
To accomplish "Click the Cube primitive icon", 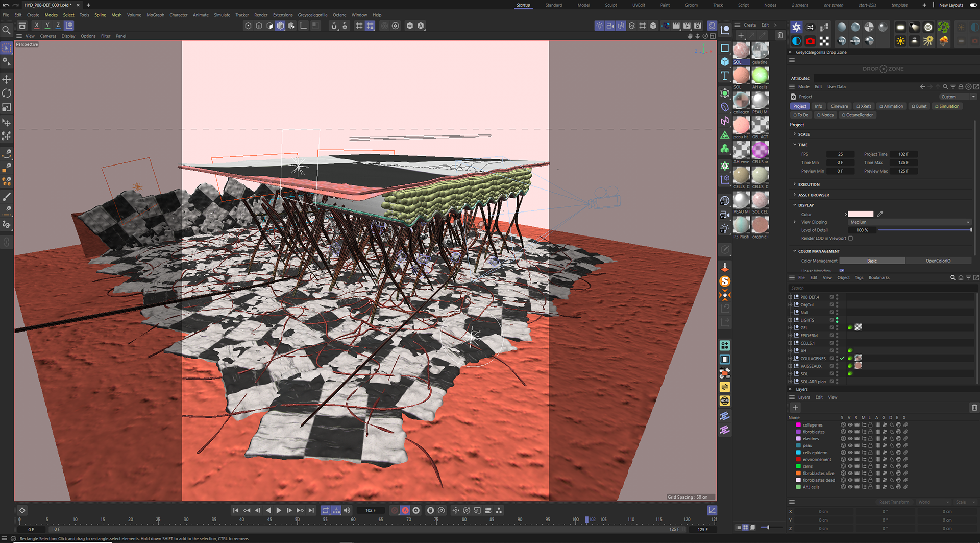I will coord(725,61).
